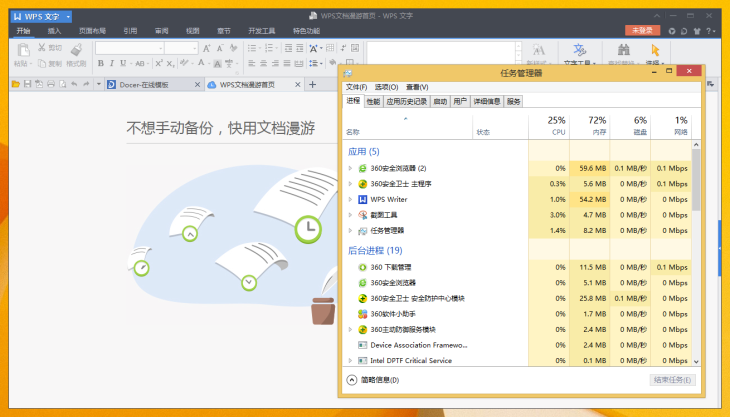
Task: Collapse to 简略信息(D) view
Action: coord(373,380)
